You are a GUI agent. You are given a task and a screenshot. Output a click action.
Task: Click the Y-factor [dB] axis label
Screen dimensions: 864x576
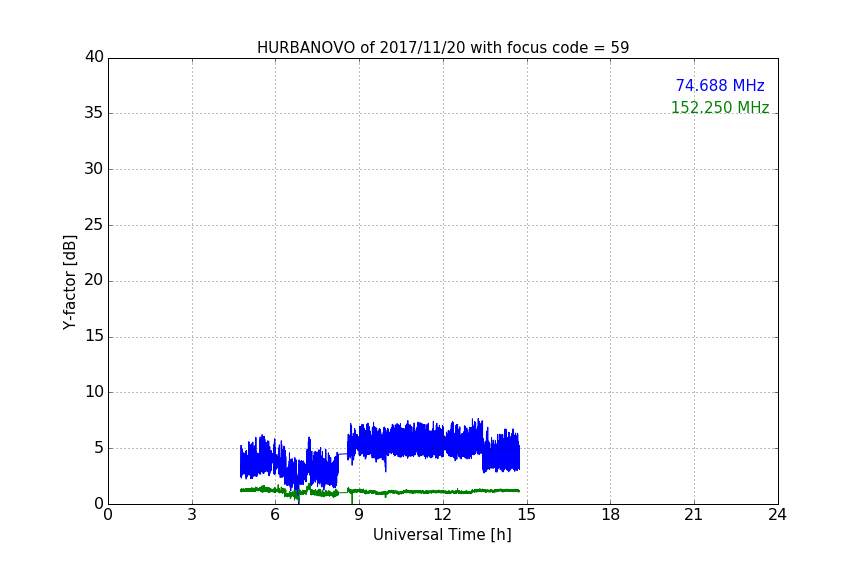tap(69, 282)
